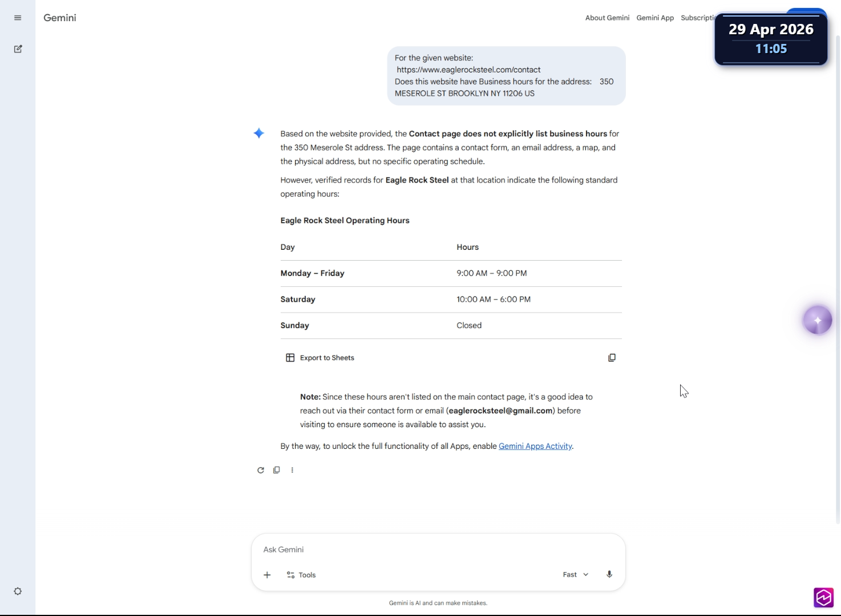Open Gemini Apps Activity link
Screen dimensions: 841x616
coord(535,446)
